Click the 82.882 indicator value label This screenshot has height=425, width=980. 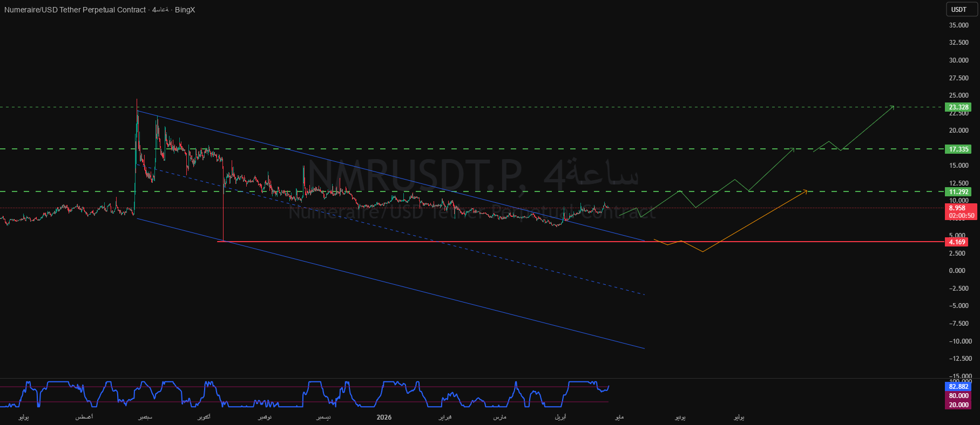(958, 387)
